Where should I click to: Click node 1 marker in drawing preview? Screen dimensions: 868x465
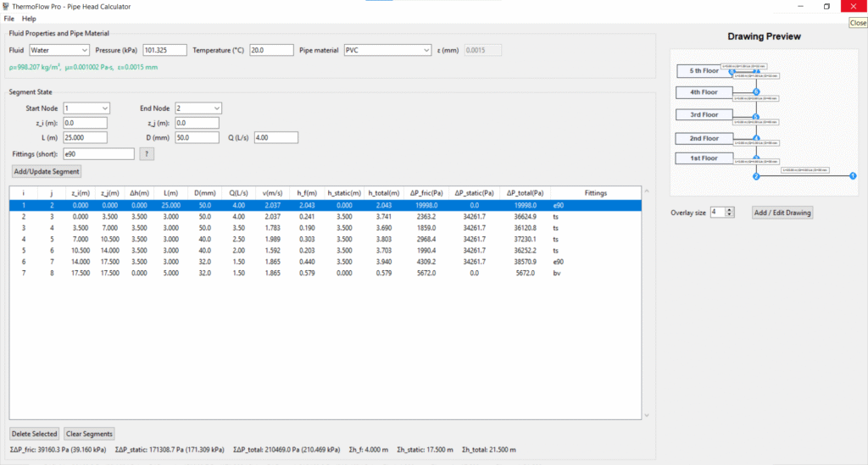coord(853,175)
